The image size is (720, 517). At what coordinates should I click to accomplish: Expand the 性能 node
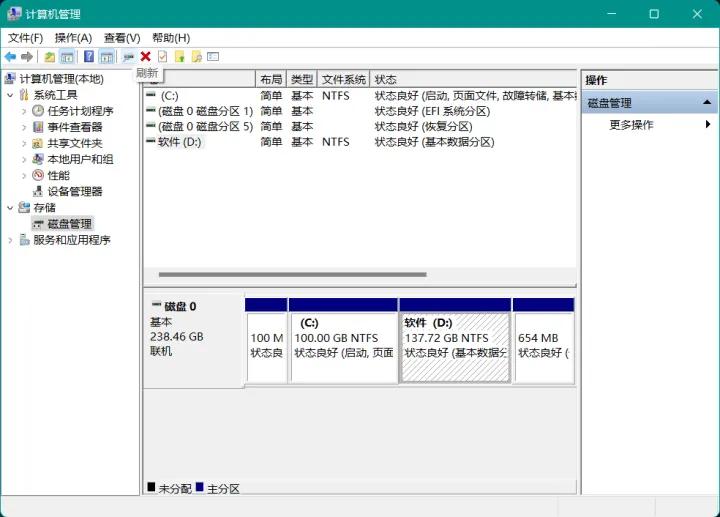(x=24, y=175)
